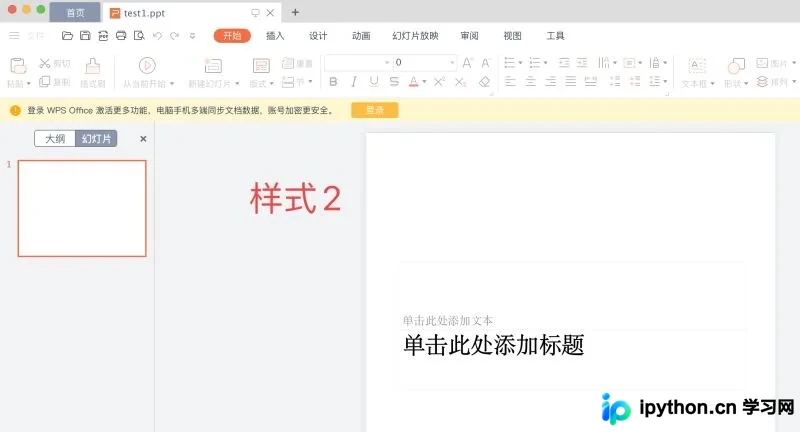Screen dimensions: 800x432
Task: Reset the slide with the 重置 icon
Action: click(288, 63)
